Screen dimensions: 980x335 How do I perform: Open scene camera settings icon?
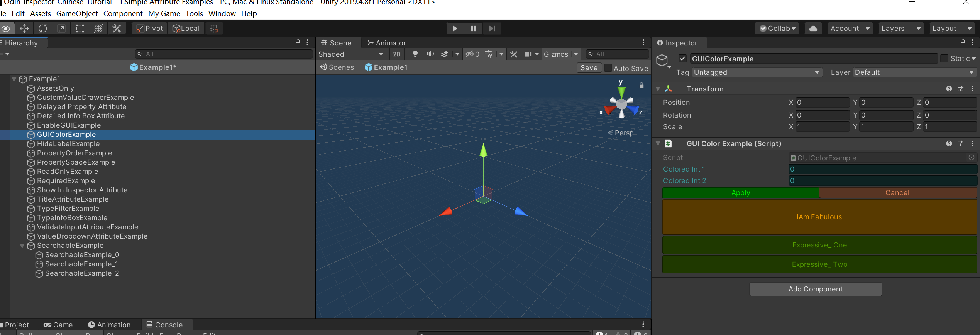(x=528, y=54)
